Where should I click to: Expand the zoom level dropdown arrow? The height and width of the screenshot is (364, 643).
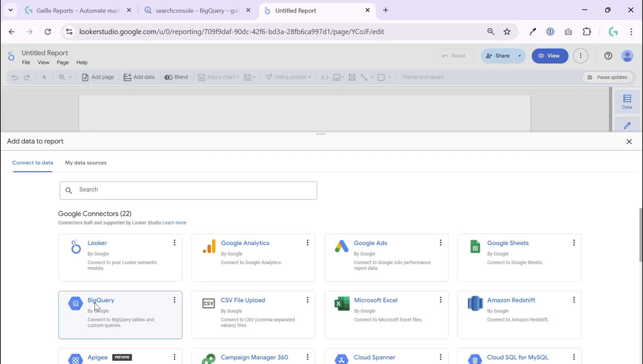pyautogui.click(x=70, y=77)
